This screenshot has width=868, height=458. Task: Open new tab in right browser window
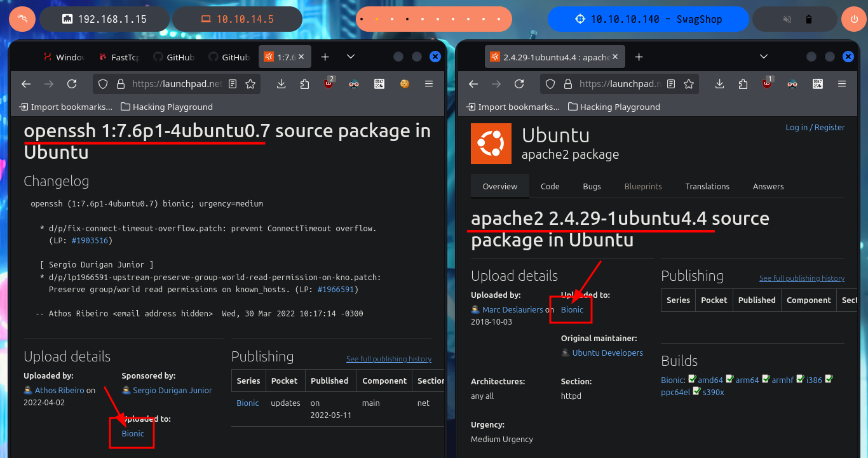[x=639, y=57]
